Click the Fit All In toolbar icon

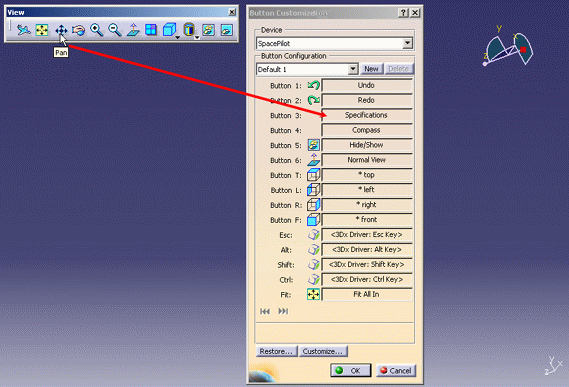click(42, 30)
